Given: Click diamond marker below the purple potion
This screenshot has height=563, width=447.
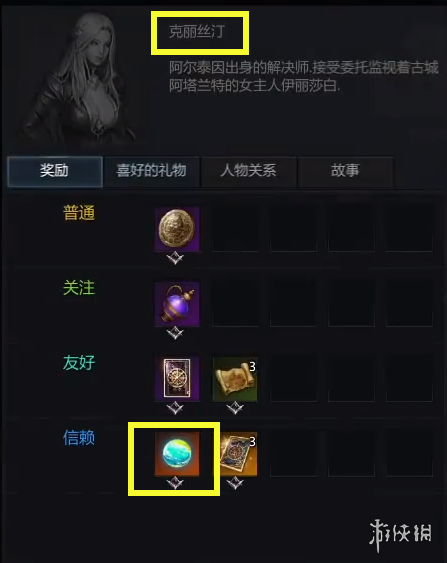Looking at the screenshot, I should [175, 333].
